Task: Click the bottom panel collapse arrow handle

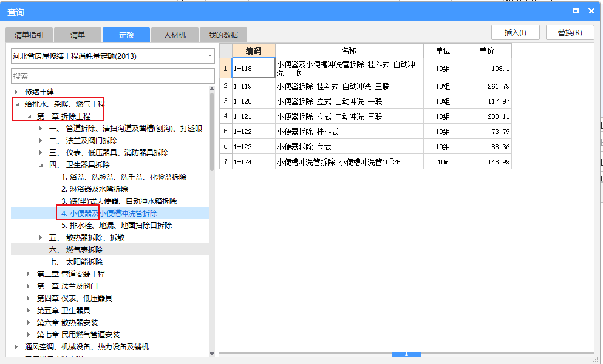Action: [x=406, y=354]
